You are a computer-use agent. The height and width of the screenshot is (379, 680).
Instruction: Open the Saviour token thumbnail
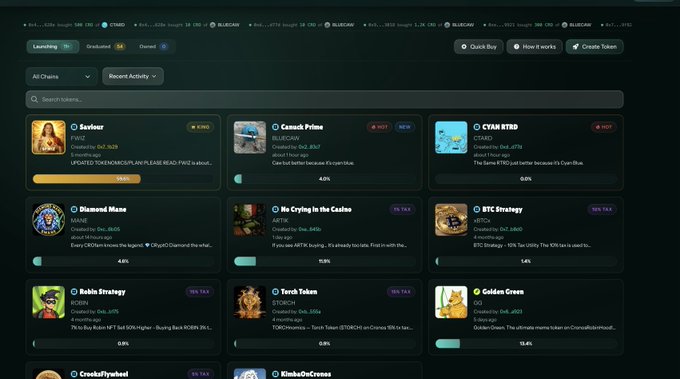pos(49,137)
